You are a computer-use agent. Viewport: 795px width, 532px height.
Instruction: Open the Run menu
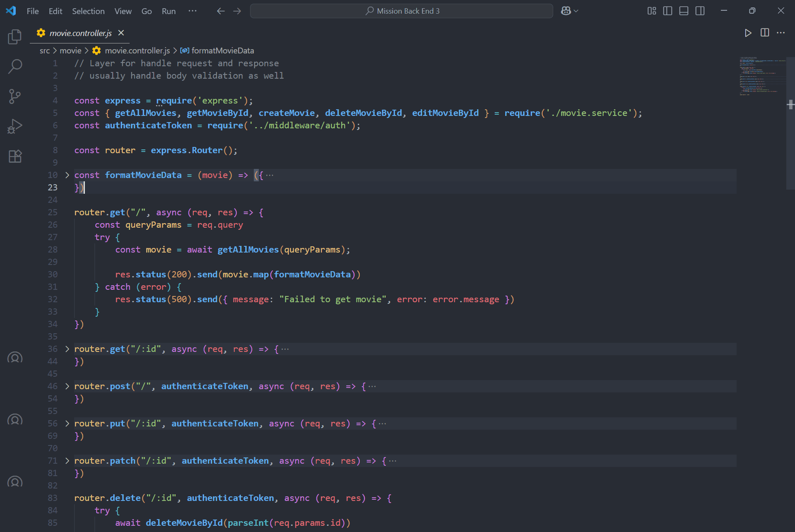(x=169, y=11)
